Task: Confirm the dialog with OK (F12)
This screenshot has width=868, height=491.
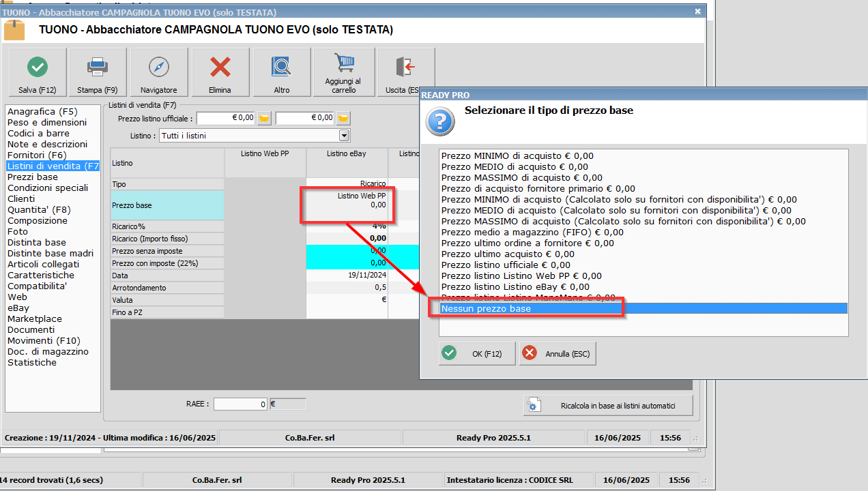Action: pos(477,353)
